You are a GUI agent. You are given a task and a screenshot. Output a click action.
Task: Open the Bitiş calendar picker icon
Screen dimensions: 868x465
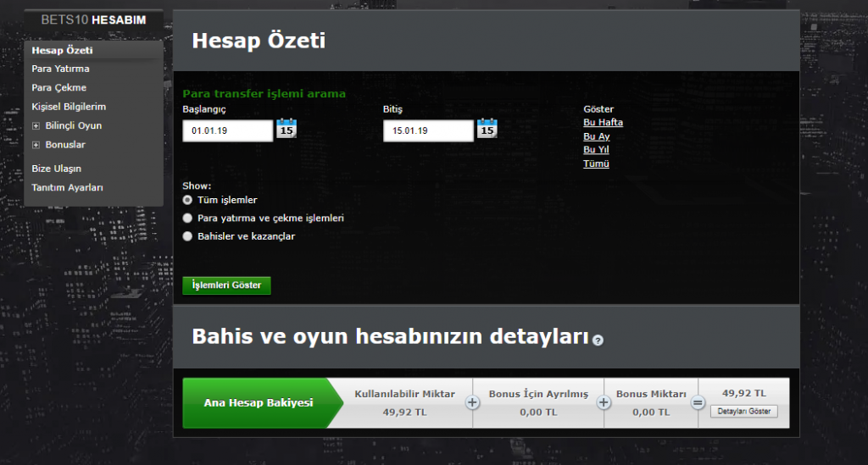[x=487, y=128]
